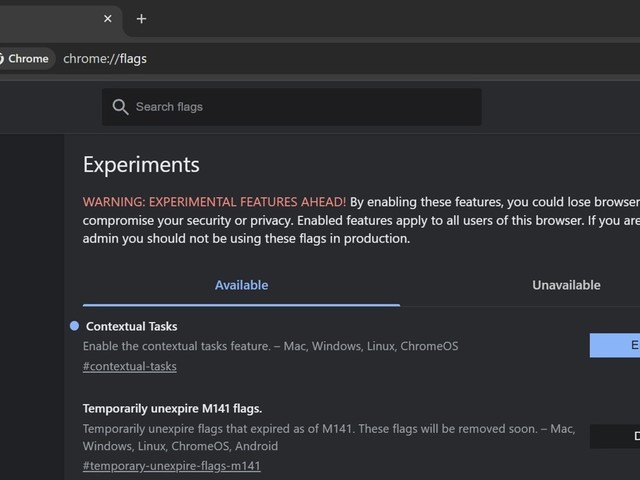Screen dimensions: 640x480
Task: Follow the #contextual-tasks anchor link
Action: [x=130, y=366]
